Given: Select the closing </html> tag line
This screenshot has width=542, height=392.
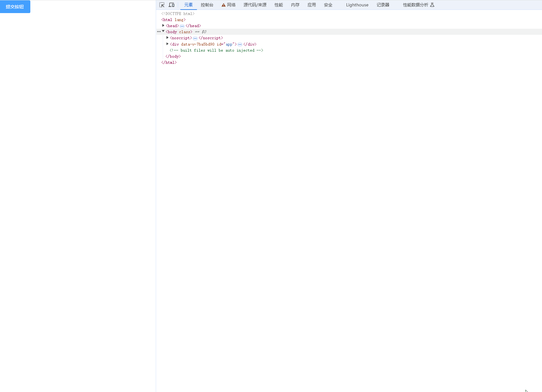Looking at the screenshot, I should pos(169,63).
